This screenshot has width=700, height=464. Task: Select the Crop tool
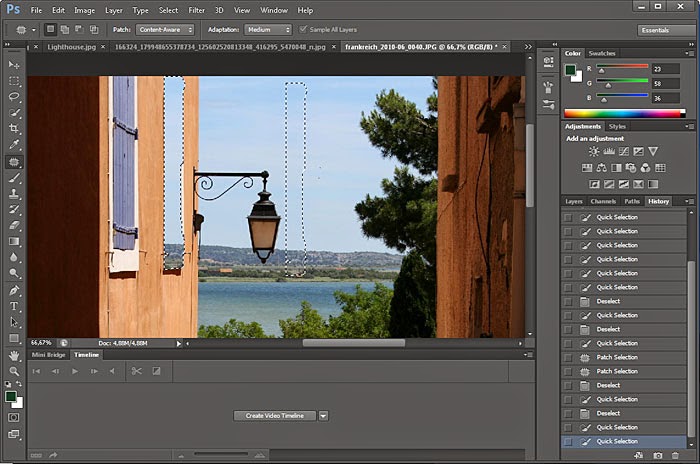[14, 129]
